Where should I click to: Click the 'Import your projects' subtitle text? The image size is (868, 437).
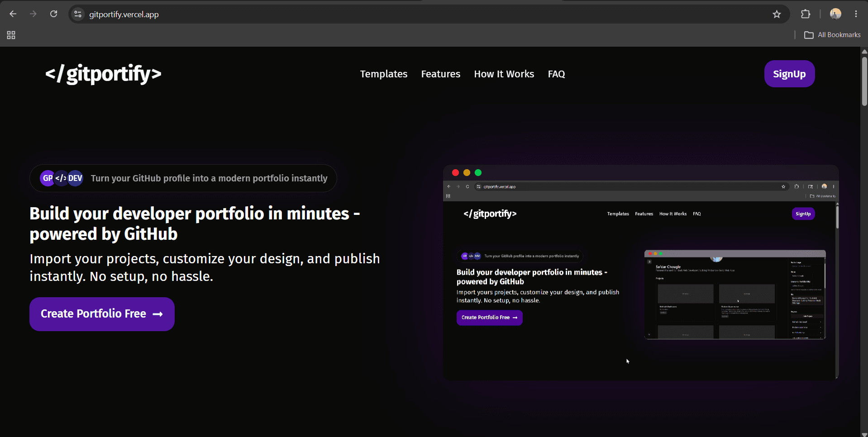(x=205, y=267)
